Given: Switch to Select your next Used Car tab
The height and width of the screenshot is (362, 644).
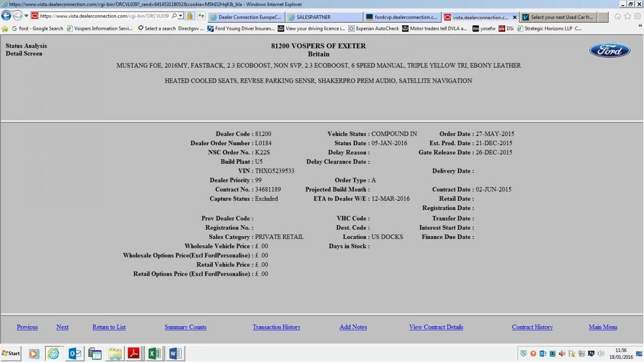Looking at the screenshot, I should (x=559, y=17).
